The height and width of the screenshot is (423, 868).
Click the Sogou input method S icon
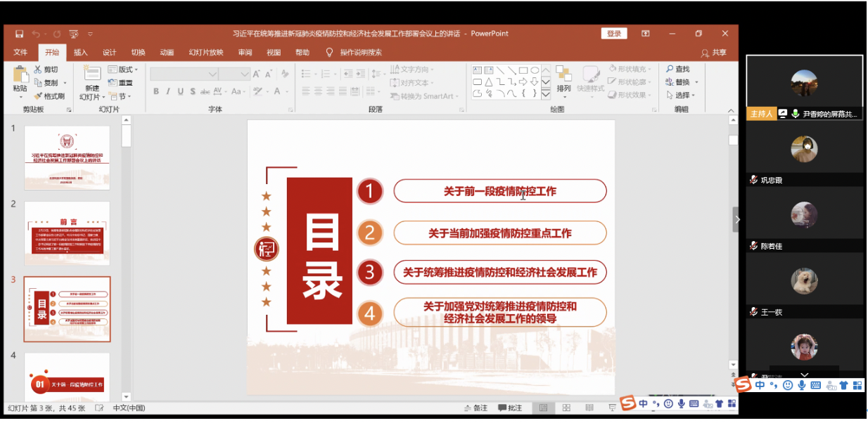click(x=628, y=403)
